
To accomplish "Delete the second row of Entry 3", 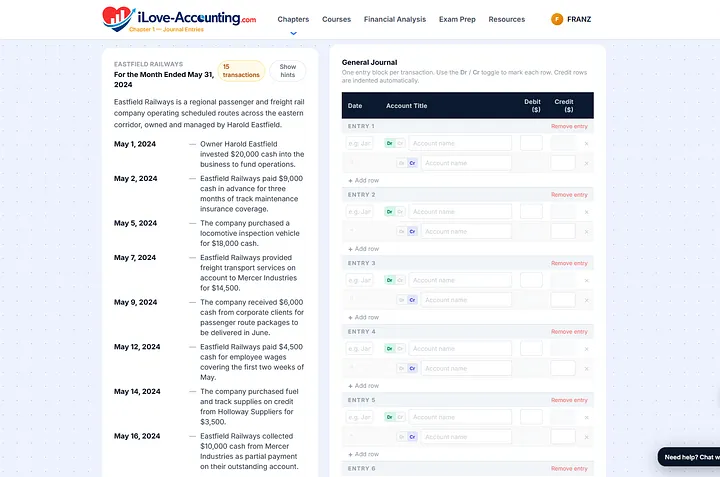I will pyautogui.click(x=586, y=300).
